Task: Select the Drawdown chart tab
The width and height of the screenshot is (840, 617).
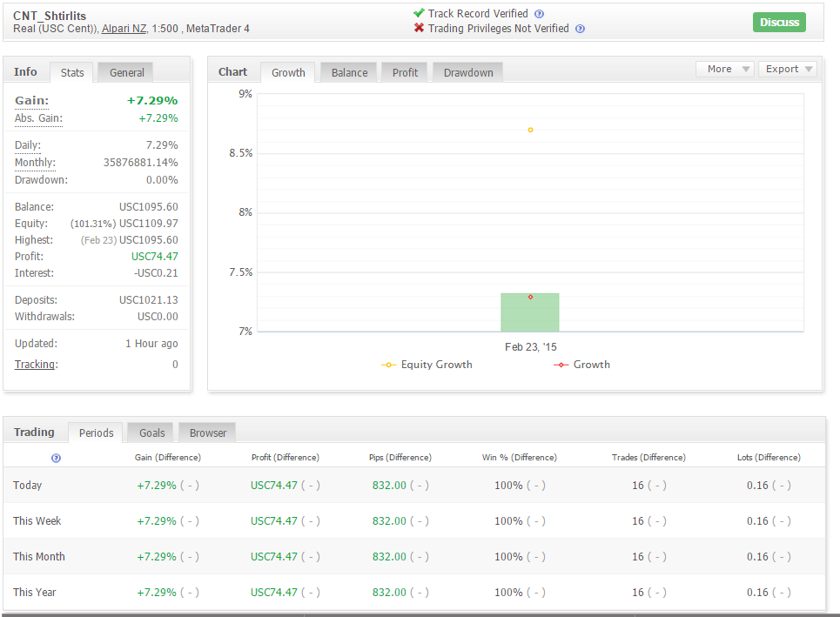Action: (x=468, y=72)
